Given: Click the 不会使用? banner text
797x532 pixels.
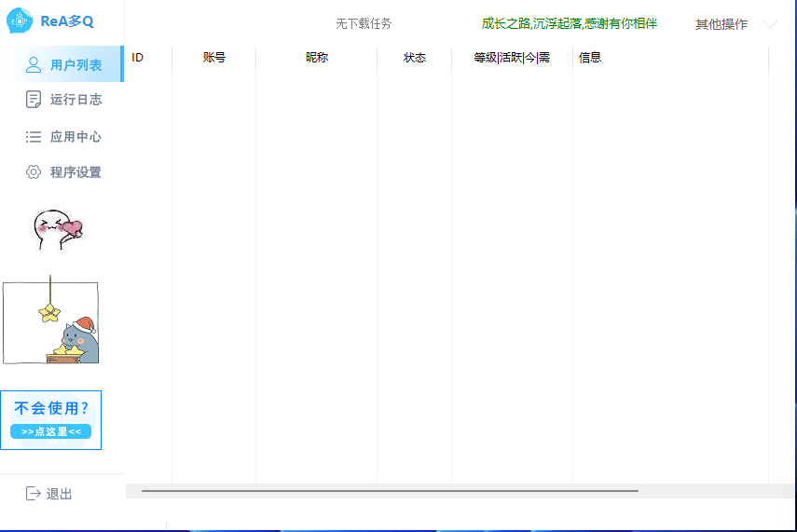Looking at the screenshot, I should click(x=51, y=408).
